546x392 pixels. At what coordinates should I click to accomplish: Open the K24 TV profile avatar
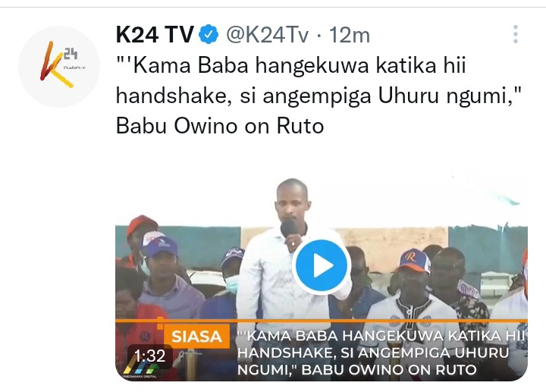point(59,67)
